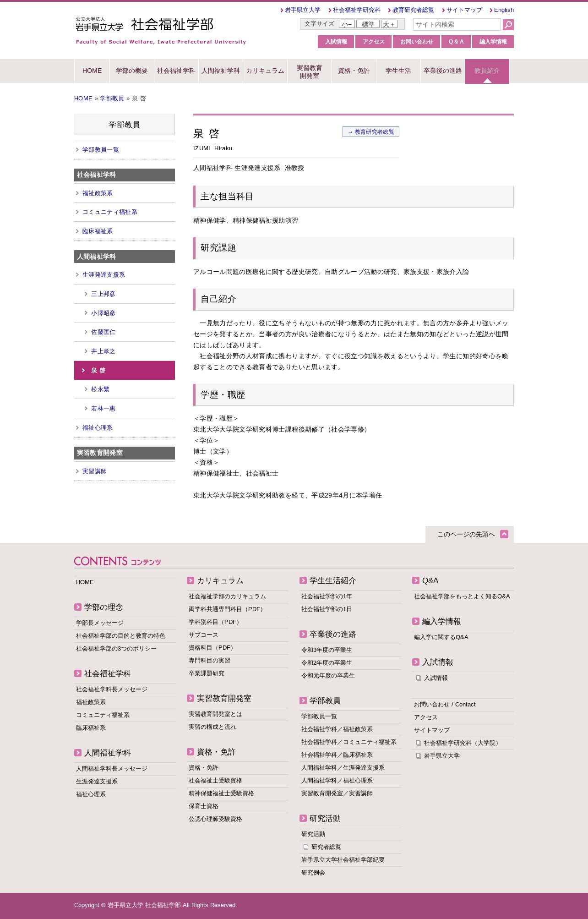Select 人間福祉学科 navigation item

pos(221,71)
